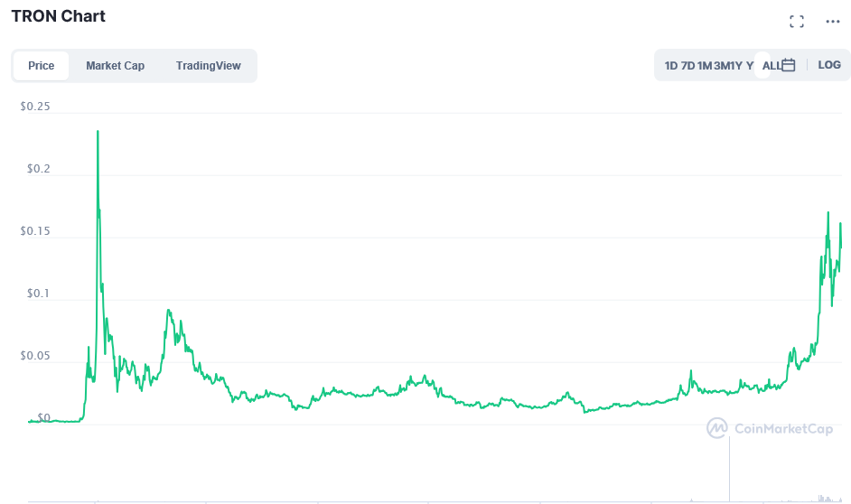Open the fullscreen chart view icon
This screenshot has height=504, width=851.
point(796,22)
